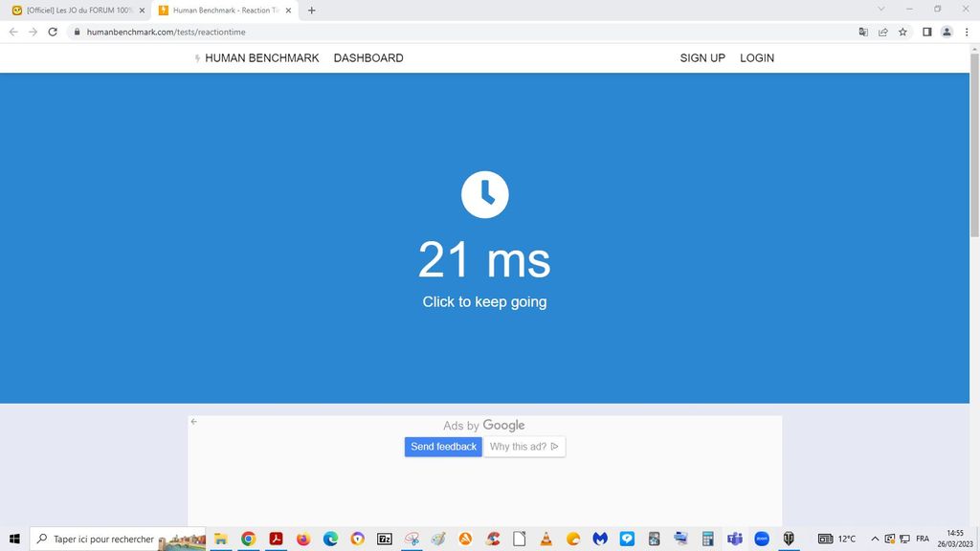Go forward with the browser forward arrow

pos(33,32)
